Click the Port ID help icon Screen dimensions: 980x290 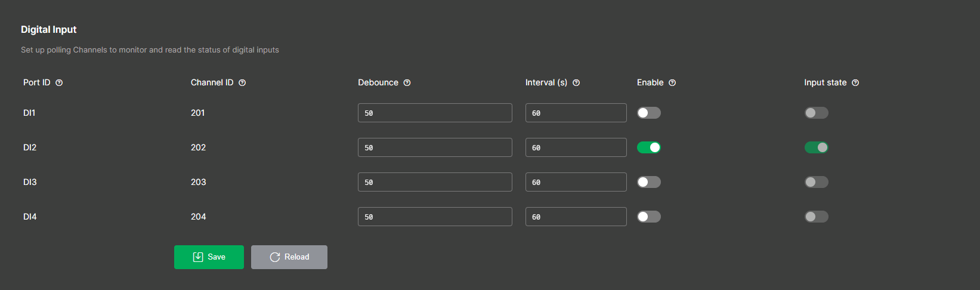(59, 83)
